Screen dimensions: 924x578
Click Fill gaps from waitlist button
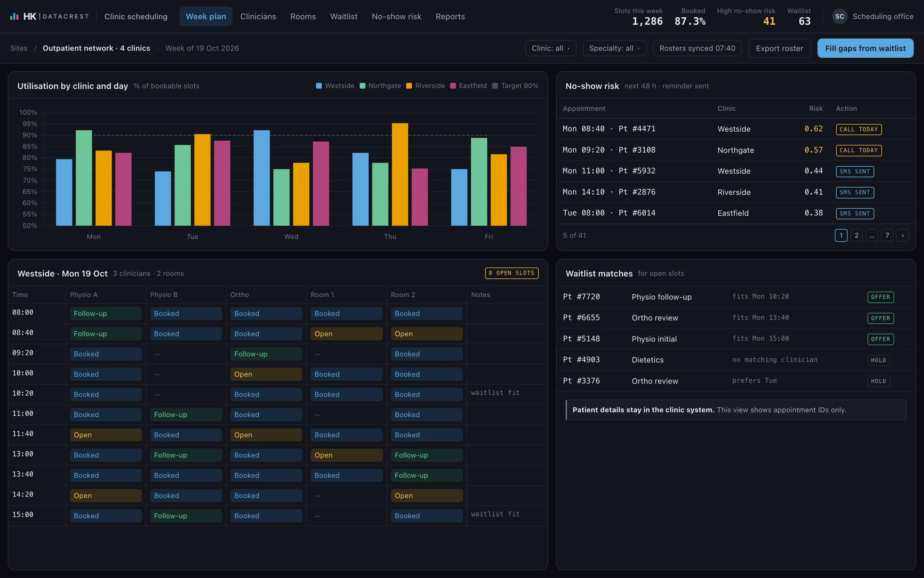[x=865, y=48]
